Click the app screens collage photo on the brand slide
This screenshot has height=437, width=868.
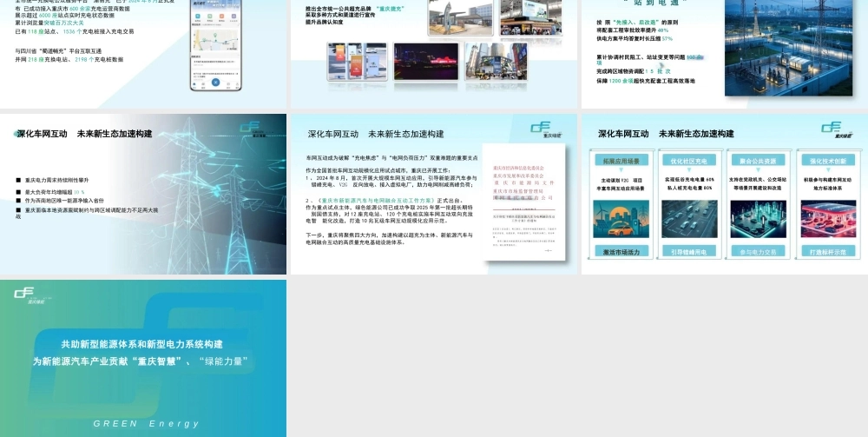(357, 61)
